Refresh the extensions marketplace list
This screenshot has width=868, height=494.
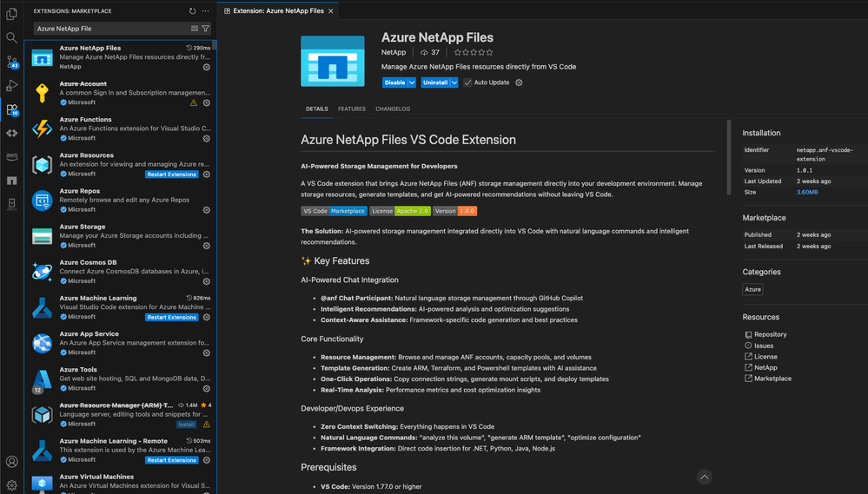pos(192,11)
